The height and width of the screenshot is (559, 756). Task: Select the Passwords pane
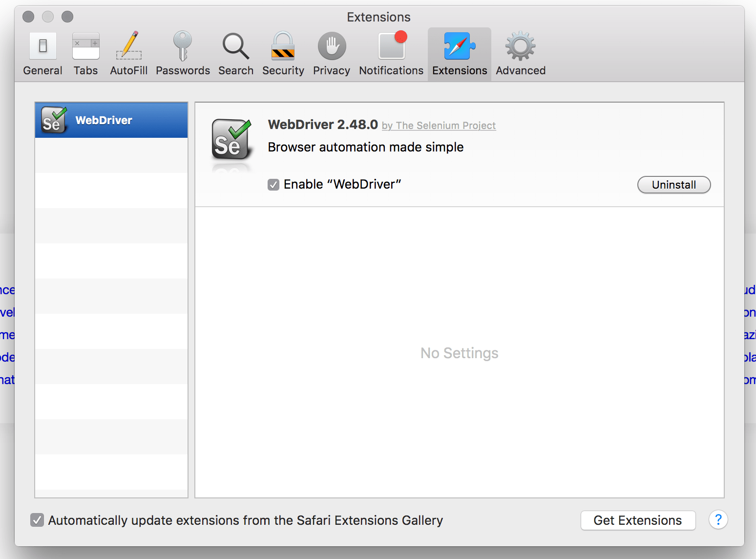[x=183, y=51]
